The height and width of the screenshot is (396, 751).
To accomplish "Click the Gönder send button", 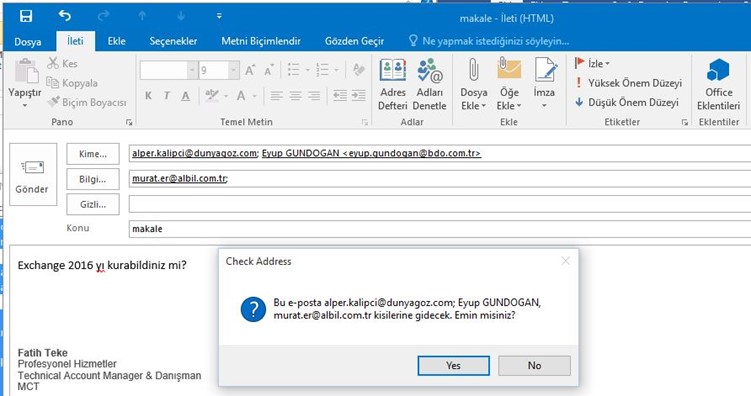I will [33, 175].
